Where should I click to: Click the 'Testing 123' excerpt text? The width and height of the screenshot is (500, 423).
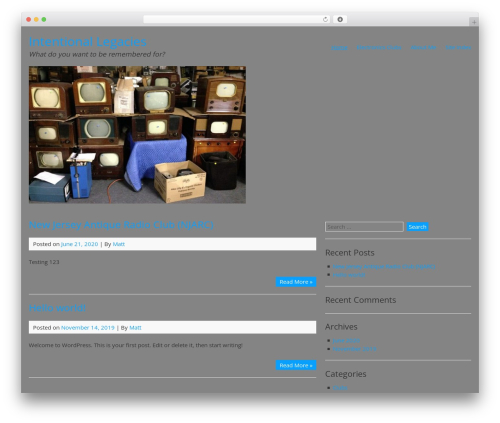[44, 262]
